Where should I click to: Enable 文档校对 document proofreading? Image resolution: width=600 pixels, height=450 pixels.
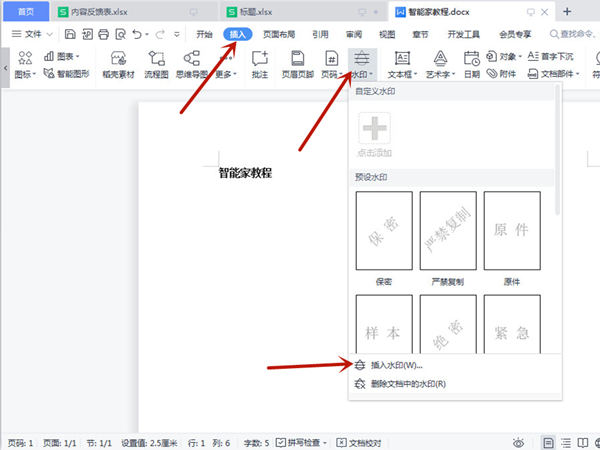360,442
